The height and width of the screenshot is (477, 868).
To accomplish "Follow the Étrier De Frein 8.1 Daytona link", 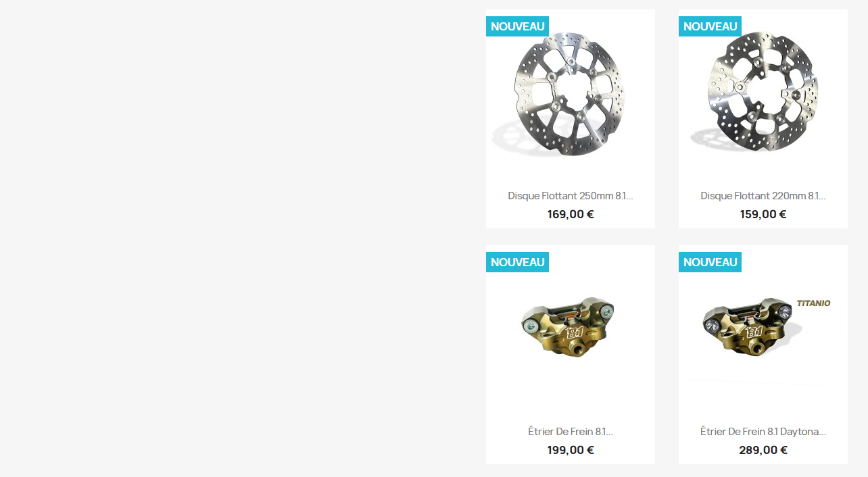I will [763, 432].
